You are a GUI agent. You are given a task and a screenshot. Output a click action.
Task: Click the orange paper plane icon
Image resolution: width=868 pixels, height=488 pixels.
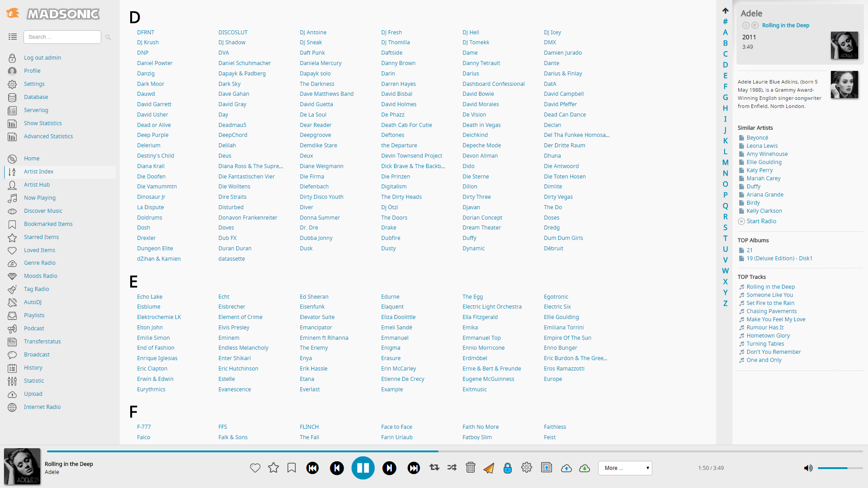coord(489,468)
